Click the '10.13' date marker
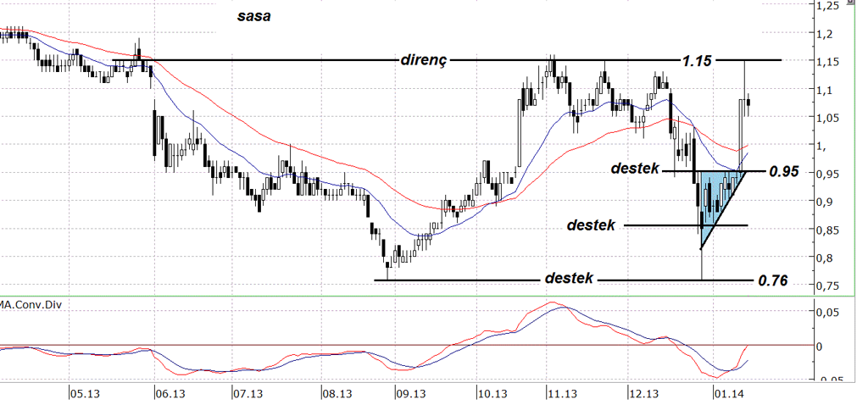868x416 pixels. tap(492, 395)
